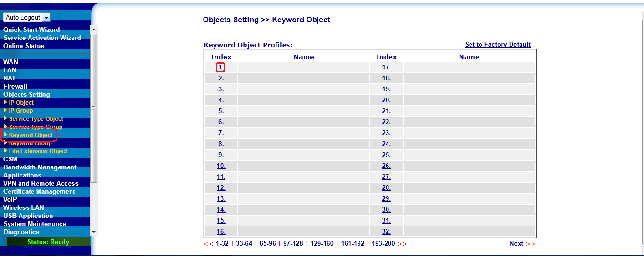
Task: Jump to profiles page 193-200
Action: pyautogui.click(x=383, y=244)
